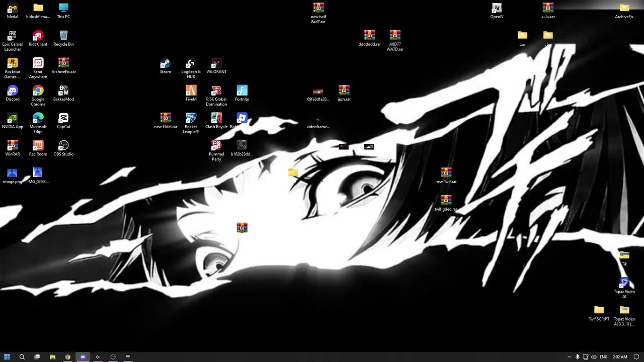Select the Clash Royale desktop shortcut
644x362 pixels.
[216, 121]
